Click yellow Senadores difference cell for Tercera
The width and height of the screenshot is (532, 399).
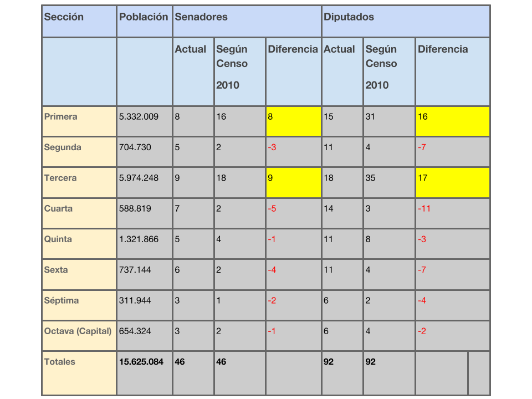tap(294, 182)
